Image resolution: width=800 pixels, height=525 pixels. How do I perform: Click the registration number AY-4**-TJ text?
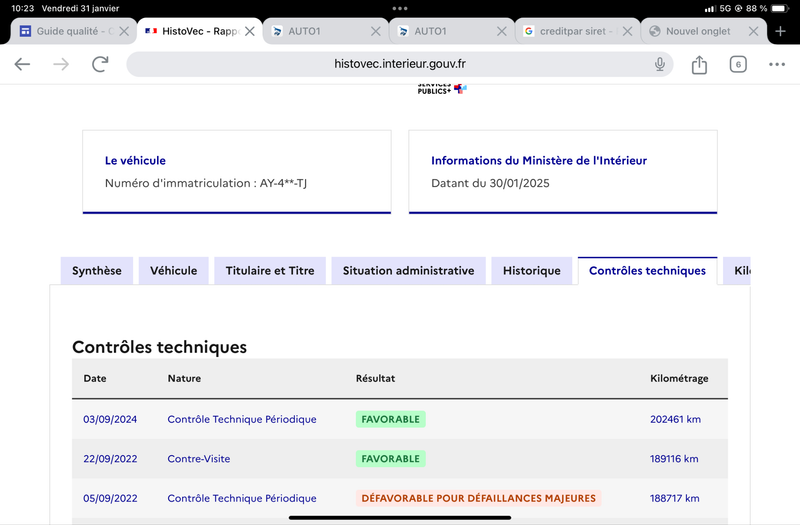(x=283, y=183)
